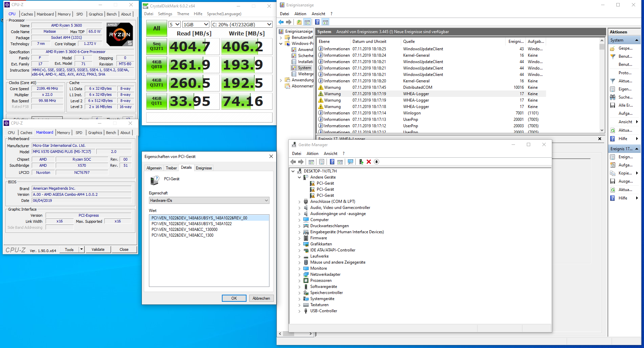Start the Seq Q32T1 benchmark
The height and width of the screenshot is (348, 644).
[x=157, y=46]
